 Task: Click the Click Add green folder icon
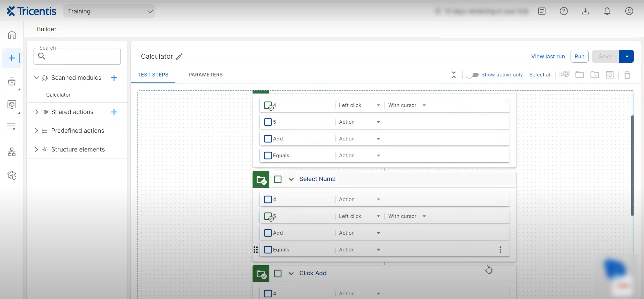261,274
